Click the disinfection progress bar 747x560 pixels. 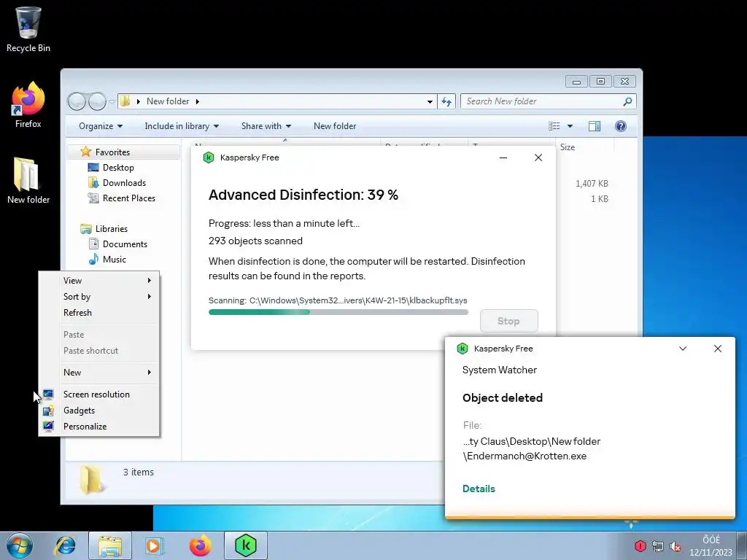[x=338, y=312]
